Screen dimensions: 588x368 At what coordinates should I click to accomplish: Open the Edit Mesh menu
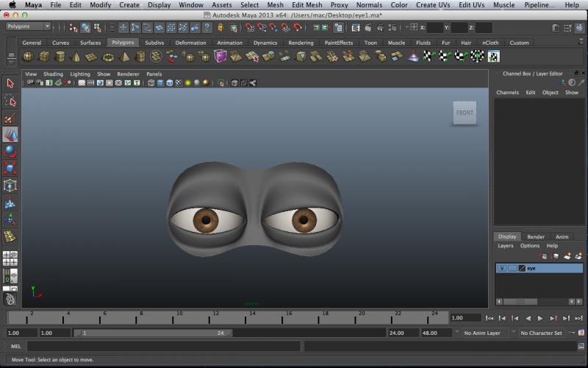pyautogui.click(x=306, y=4)
